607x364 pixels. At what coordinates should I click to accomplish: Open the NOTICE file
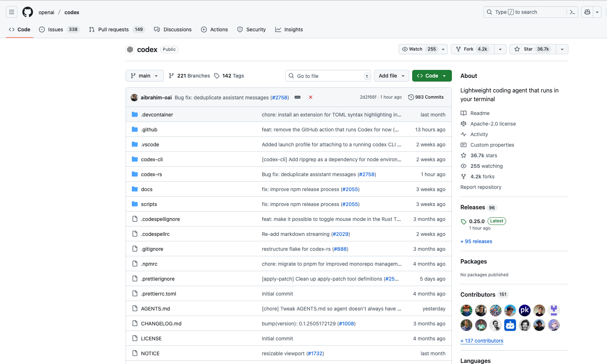pyautogui.click(x=150, y=353)
